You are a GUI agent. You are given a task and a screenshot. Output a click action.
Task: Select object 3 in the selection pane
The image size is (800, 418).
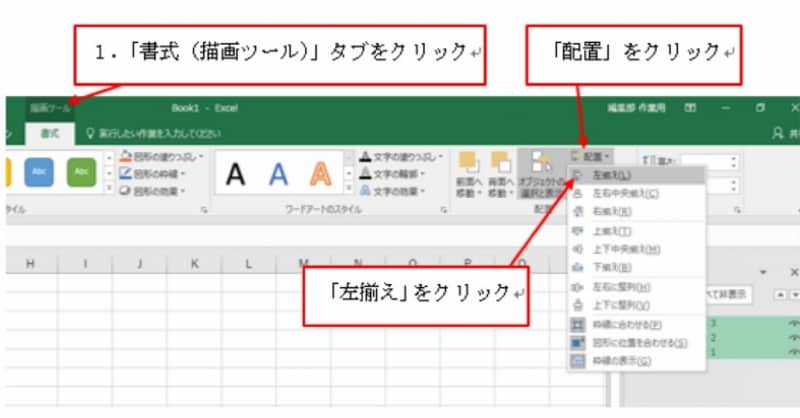point(753,323)
